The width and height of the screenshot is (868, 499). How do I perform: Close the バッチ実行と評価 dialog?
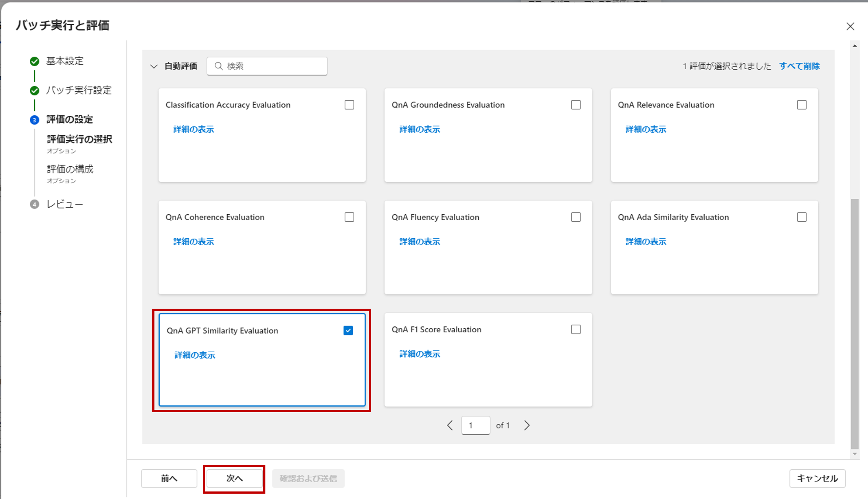850,26
